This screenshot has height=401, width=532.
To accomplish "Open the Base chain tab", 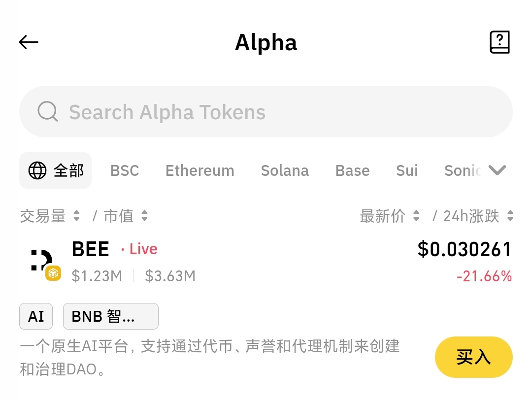I will pos(352,171).
